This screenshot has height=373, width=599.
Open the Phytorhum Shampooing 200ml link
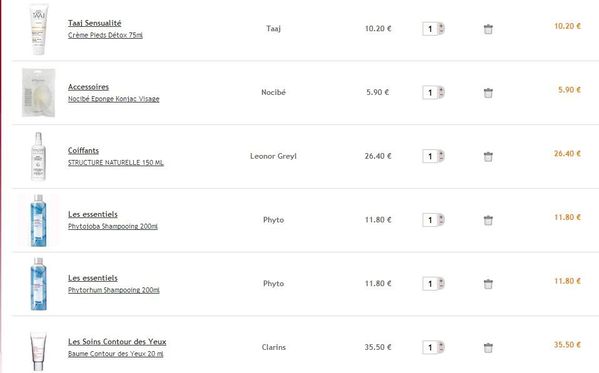pyautogui.click(x=114, y=290)
